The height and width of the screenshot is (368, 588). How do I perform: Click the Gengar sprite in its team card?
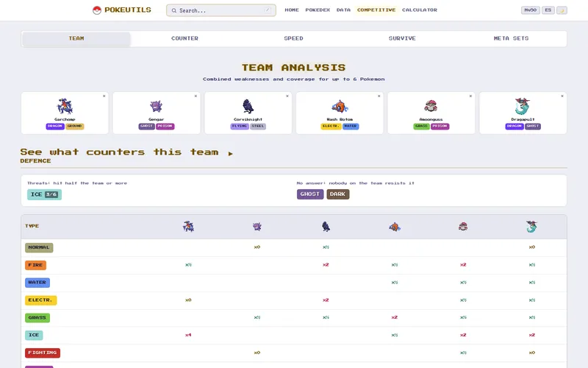point(156,106)
